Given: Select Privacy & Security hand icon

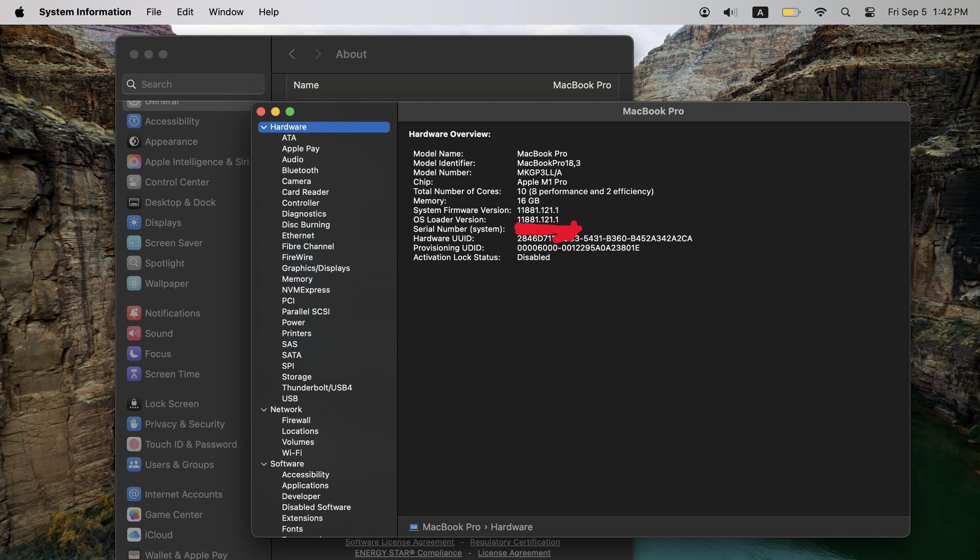Looking at the screenshot, I should pyautogui.click(x=134, y=424).
